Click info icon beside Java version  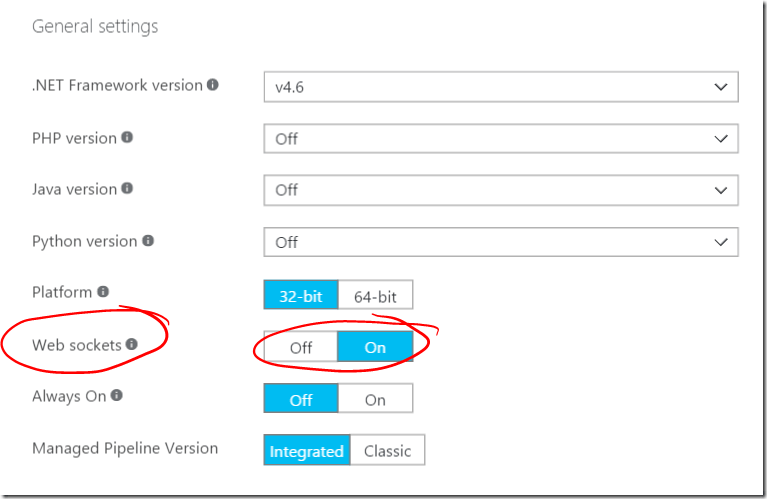[127, 188]
